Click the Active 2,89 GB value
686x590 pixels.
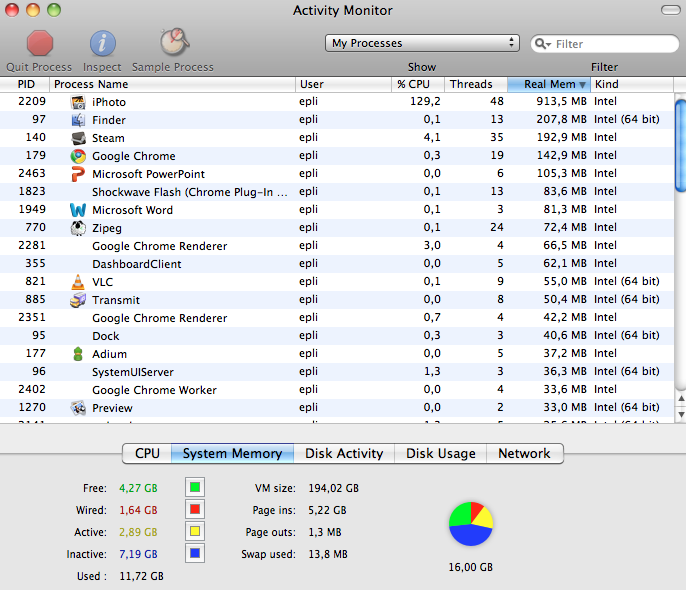coord(138,532)
